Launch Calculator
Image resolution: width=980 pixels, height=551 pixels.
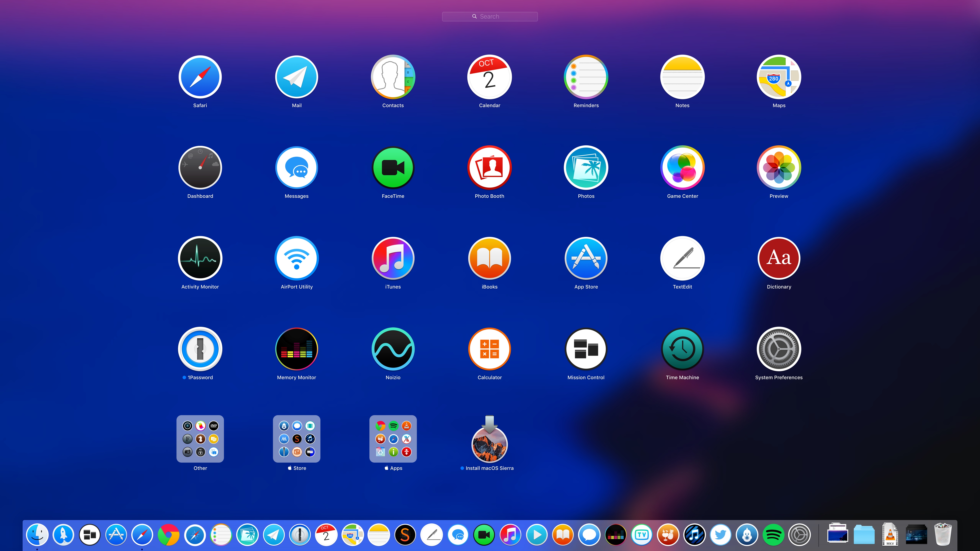[x=490, y=349]
